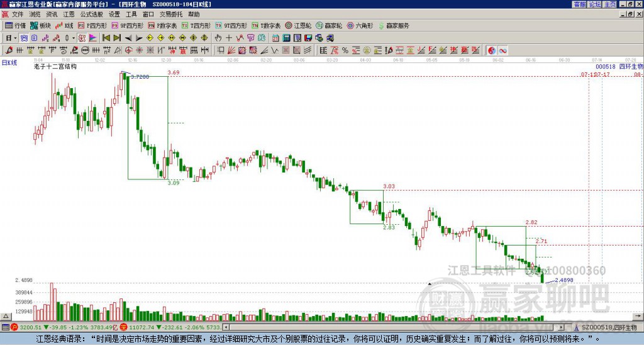Viewport: 644px width, 345px height.
Task: Click the 11072.74 Shenzhen index value
Action: [x=142, y=327]
